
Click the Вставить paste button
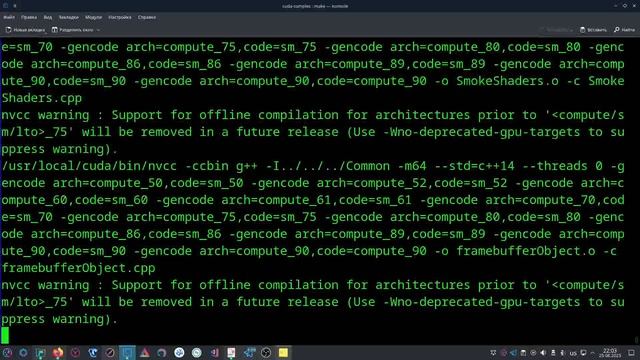pos(593,30)
